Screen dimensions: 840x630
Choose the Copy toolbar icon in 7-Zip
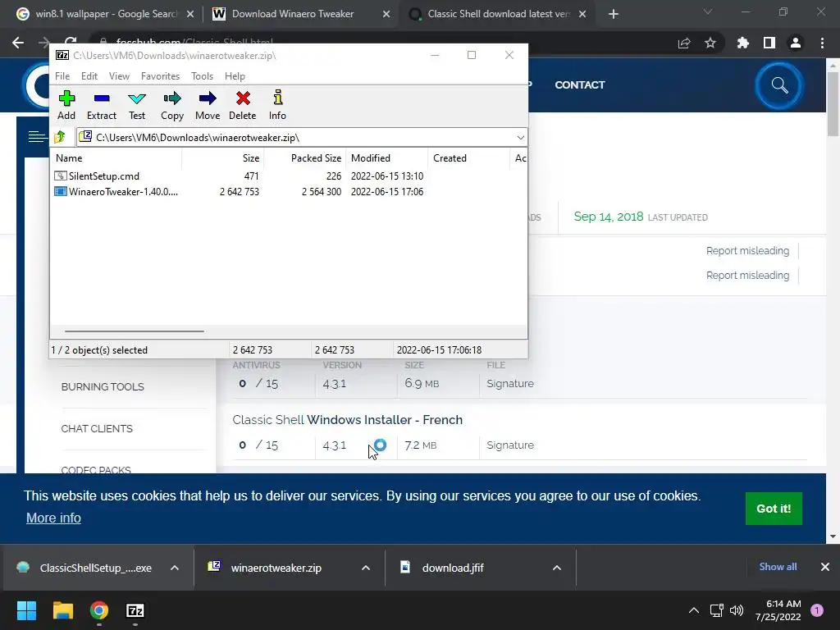[172, 105]
